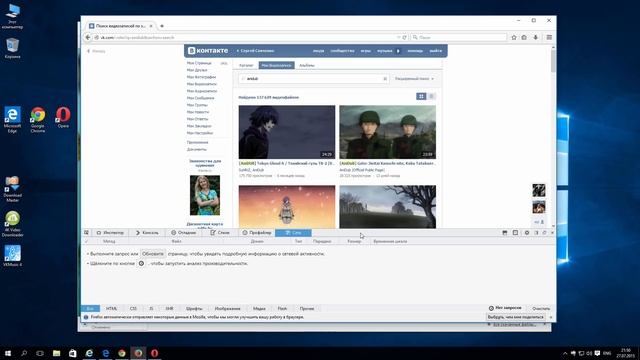640x360 pixels.
Task: Choose what to share in Firefox notification
Action: pos(516,317)
